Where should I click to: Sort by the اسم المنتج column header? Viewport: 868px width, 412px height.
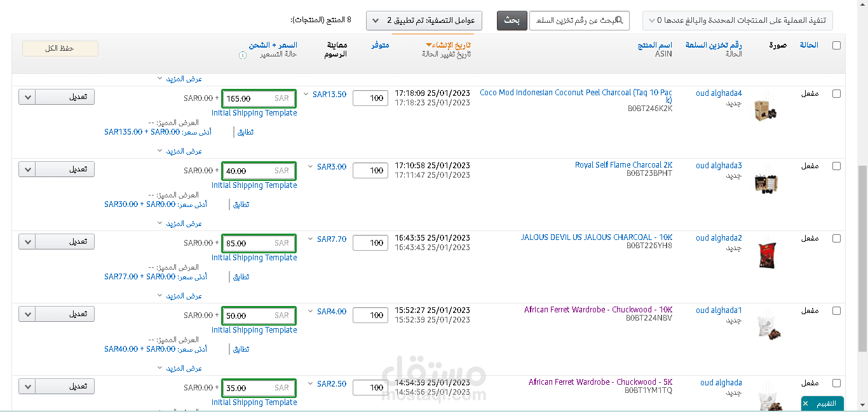655,45
